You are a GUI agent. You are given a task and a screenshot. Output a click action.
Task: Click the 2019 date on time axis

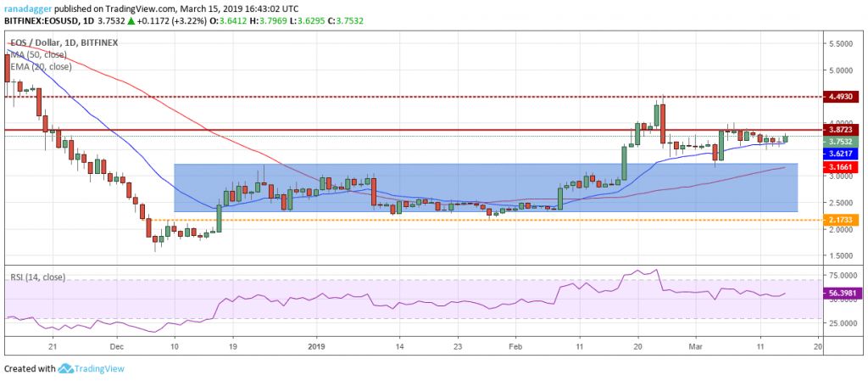pos(316,346)
